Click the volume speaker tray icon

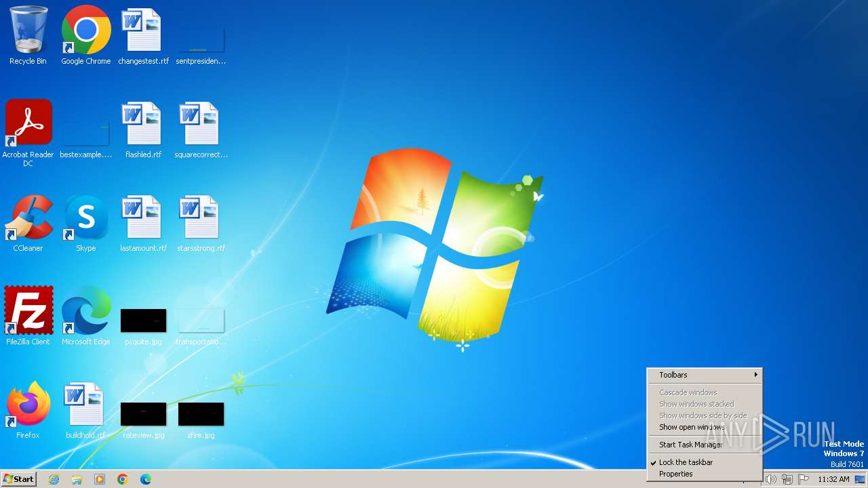pos(771,479)
